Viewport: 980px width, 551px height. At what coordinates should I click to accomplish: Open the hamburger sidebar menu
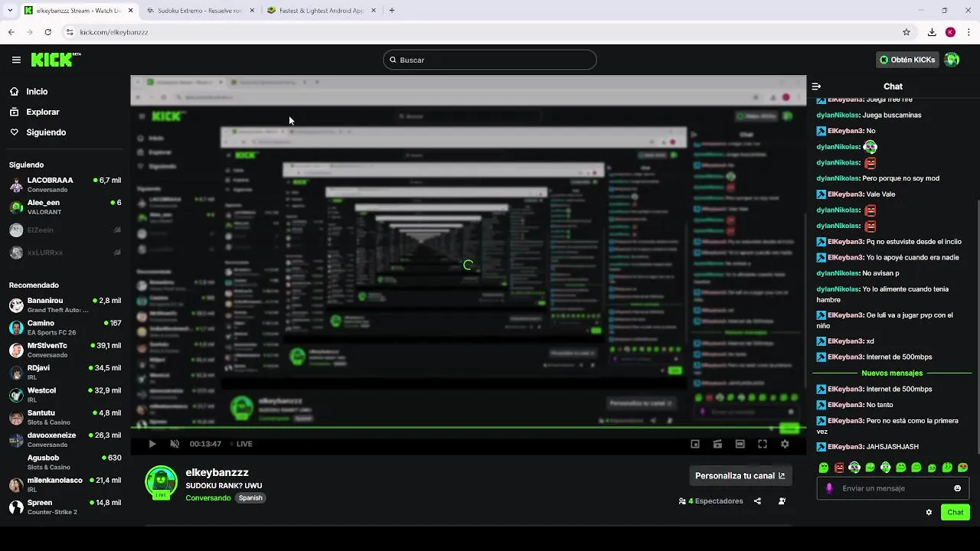pos(16,60)
